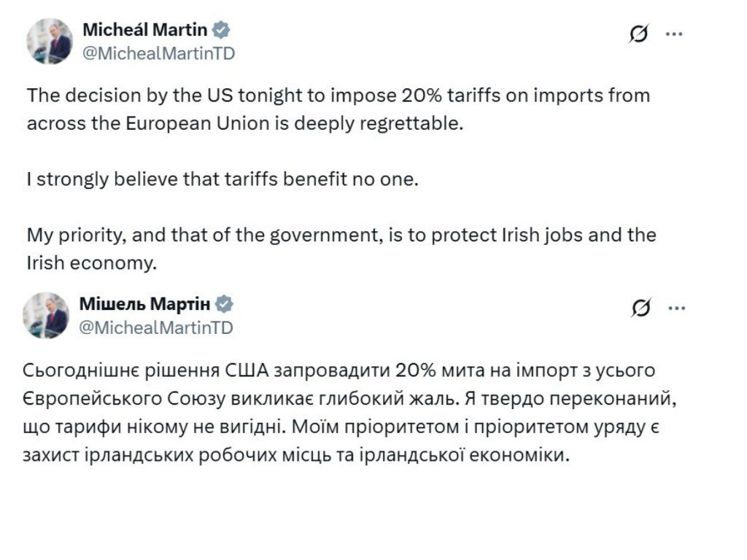Click the blue checkmark on the top post

click(222, 30)
